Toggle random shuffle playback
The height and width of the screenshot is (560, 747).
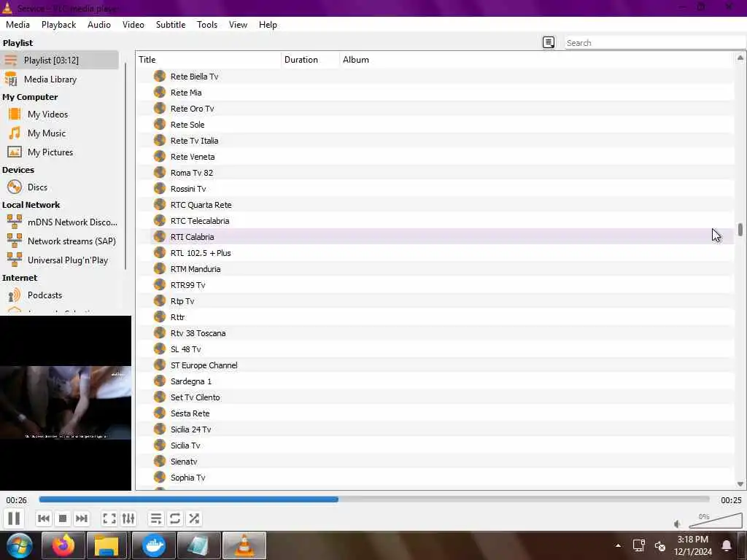pos(194,518)
